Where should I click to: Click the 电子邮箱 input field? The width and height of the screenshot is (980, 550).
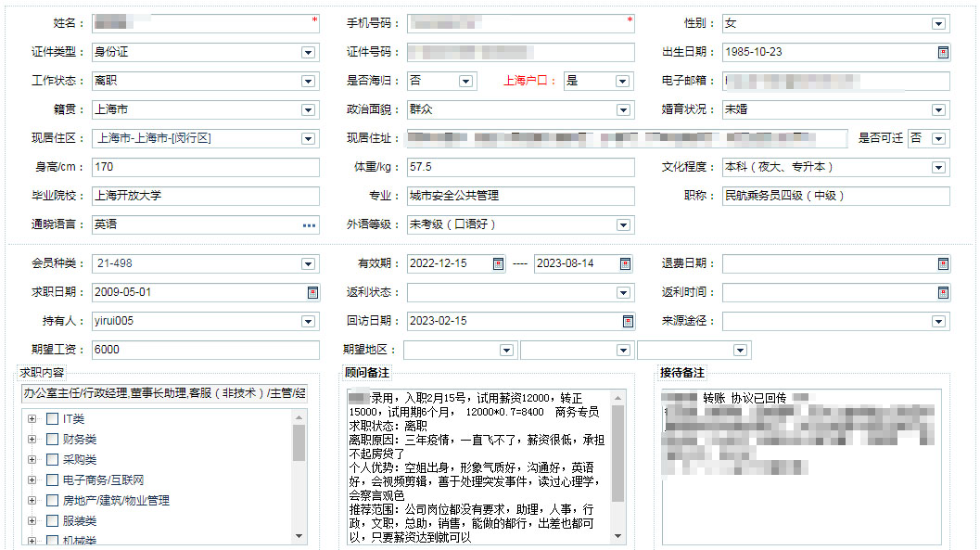pos(836,82)
